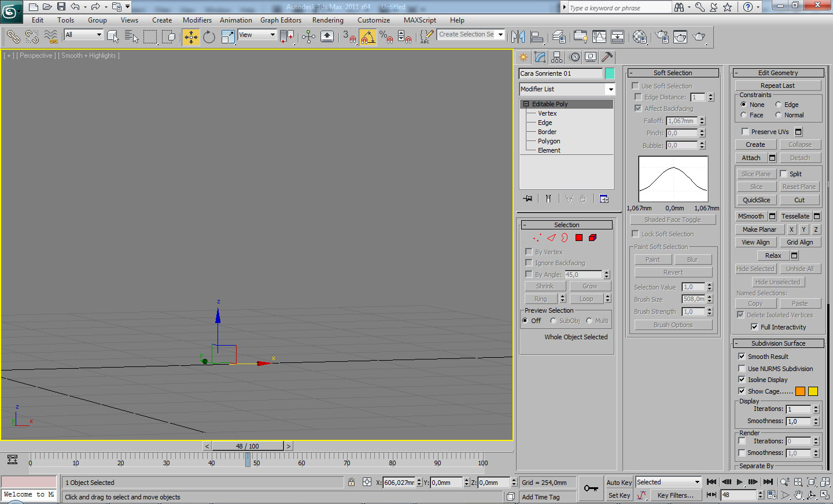Activate the Select and Move tool
Viewport: 833px width, 504px height.
190,37
